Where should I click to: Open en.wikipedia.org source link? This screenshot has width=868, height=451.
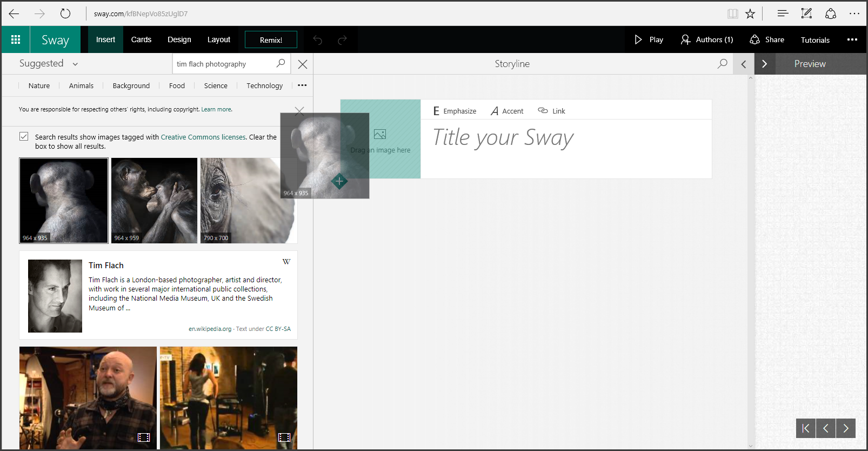click(x=210, y=329)
